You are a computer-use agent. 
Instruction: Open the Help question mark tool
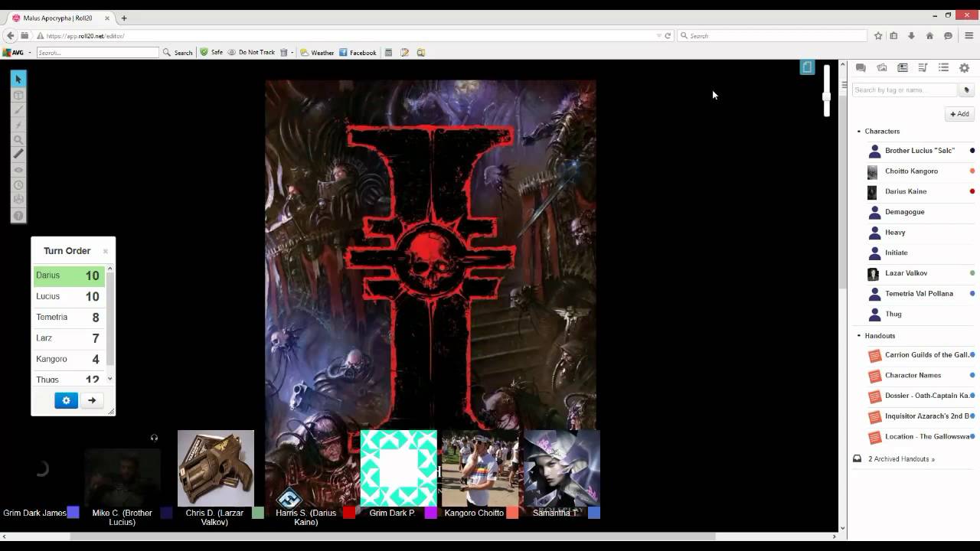[18, 215]
